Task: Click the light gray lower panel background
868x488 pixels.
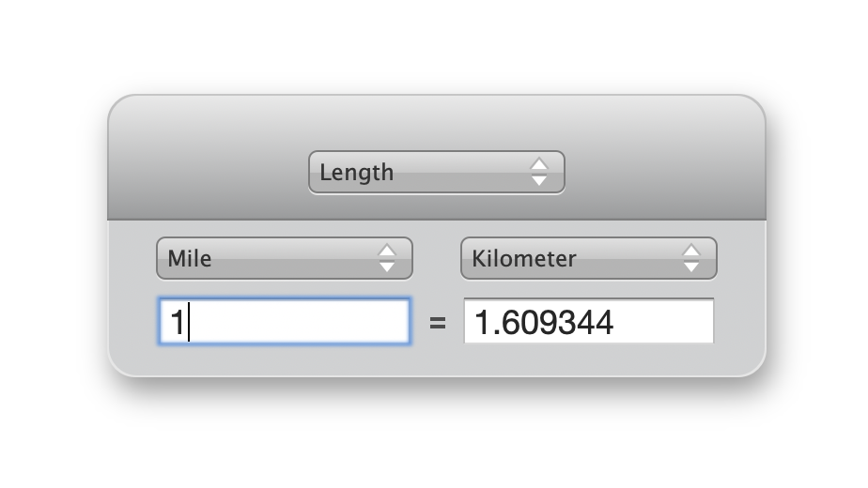Action: [437, 361]
